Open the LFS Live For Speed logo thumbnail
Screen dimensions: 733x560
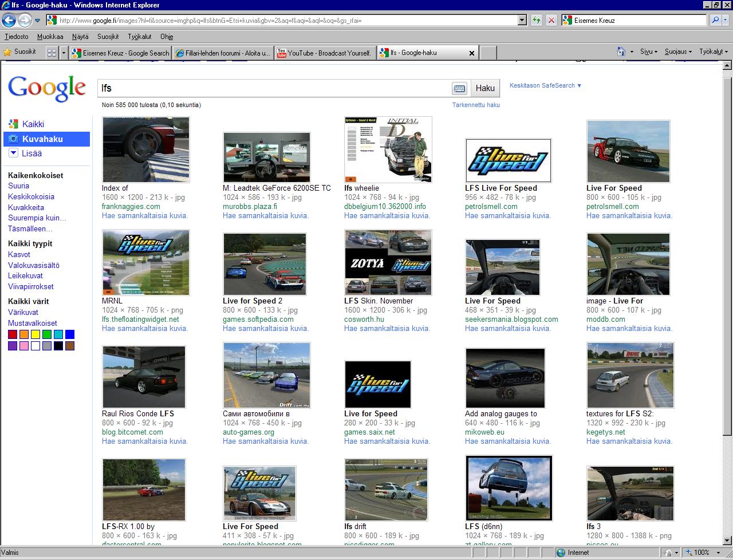pyautogui.click(x=508, y=160)
